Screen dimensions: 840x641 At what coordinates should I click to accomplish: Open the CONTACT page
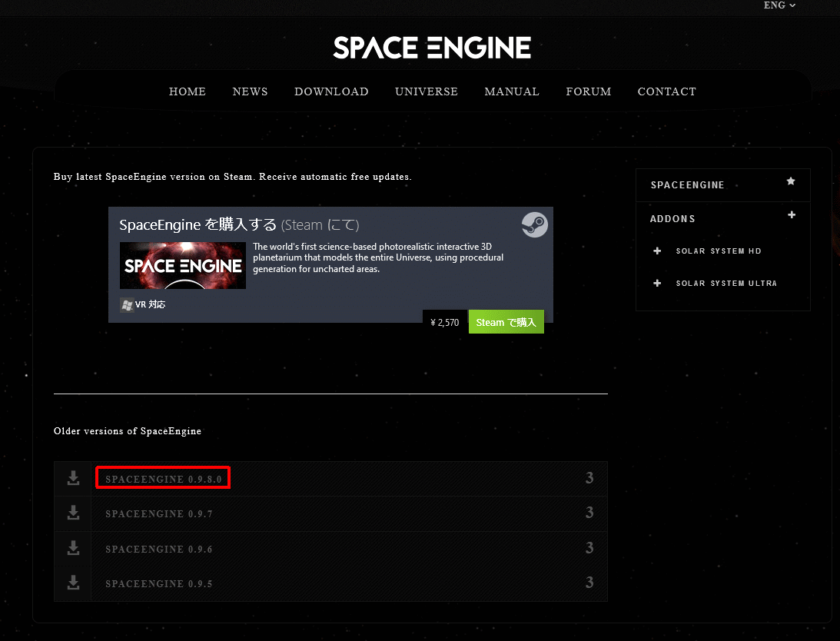point(666,91)
